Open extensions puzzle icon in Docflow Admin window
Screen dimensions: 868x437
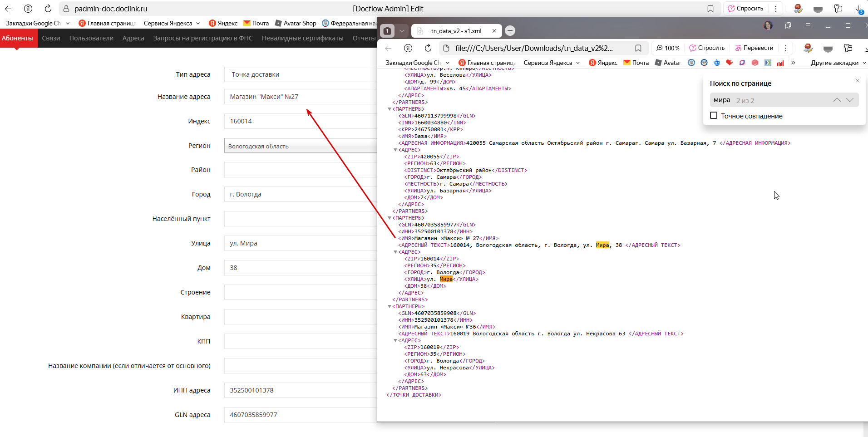tap(838, 9)
